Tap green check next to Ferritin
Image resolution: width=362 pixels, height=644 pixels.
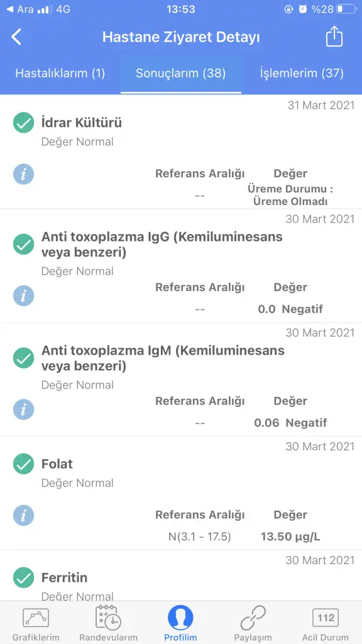point(23,577)
